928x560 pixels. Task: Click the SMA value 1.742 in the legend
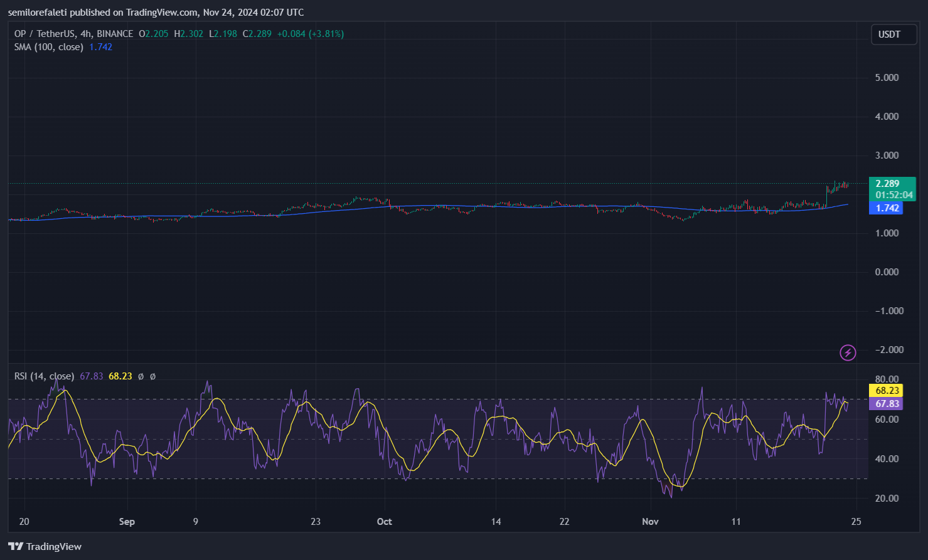tap(101, 47)
